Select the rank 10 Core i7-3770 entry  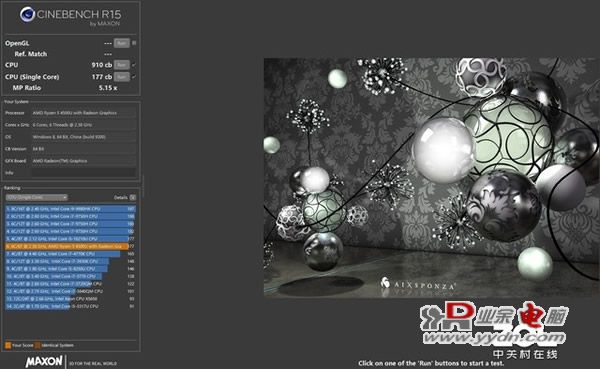click(70, 276)
